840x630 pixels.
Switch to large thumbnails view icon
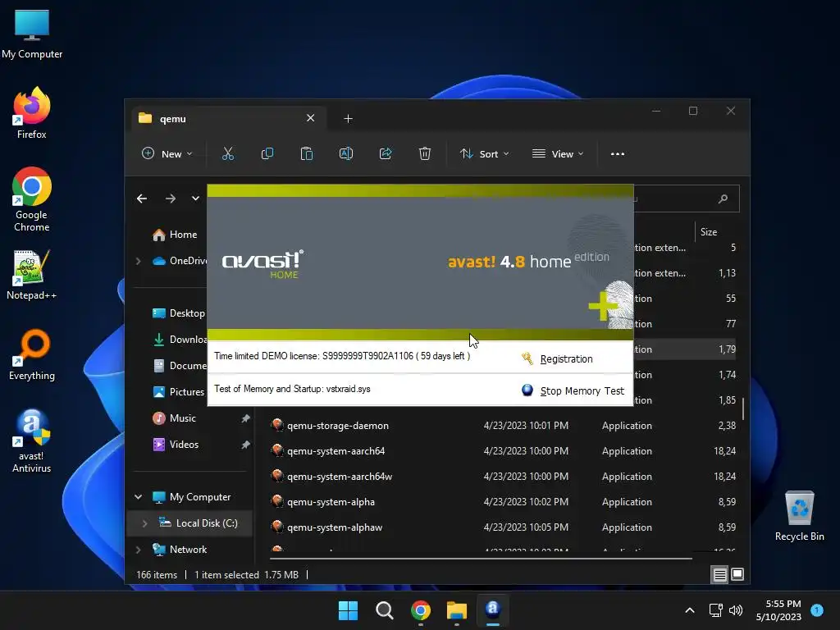(x=737, y=574)
